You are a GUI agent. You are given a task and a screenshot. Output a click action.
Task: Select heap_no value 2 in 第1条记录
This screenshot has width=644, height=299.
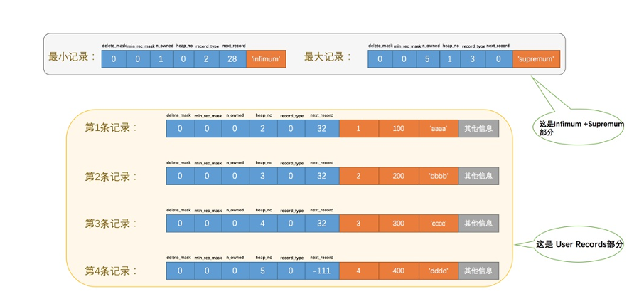[263, 129]
